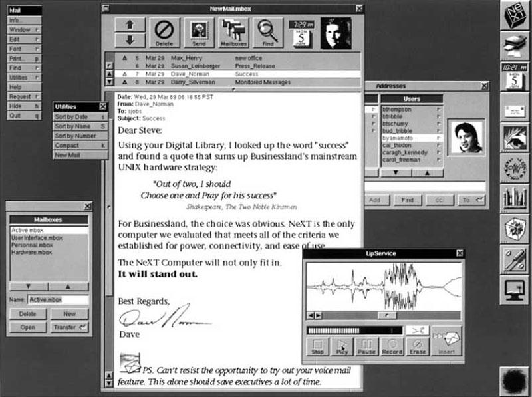Choose Quit from the Mail menu
This screenshot has height=397, width=532.
coord(24,116)
